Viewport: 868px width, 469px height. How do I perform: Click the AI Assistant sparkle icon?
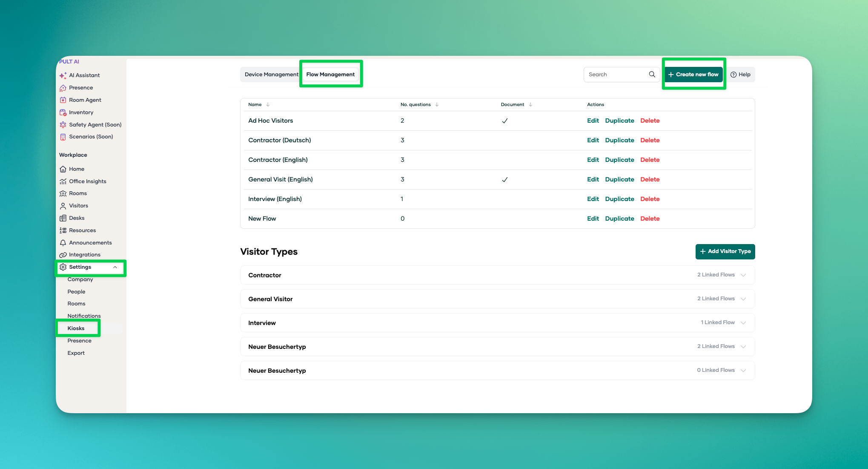click(x=63, y=75)
